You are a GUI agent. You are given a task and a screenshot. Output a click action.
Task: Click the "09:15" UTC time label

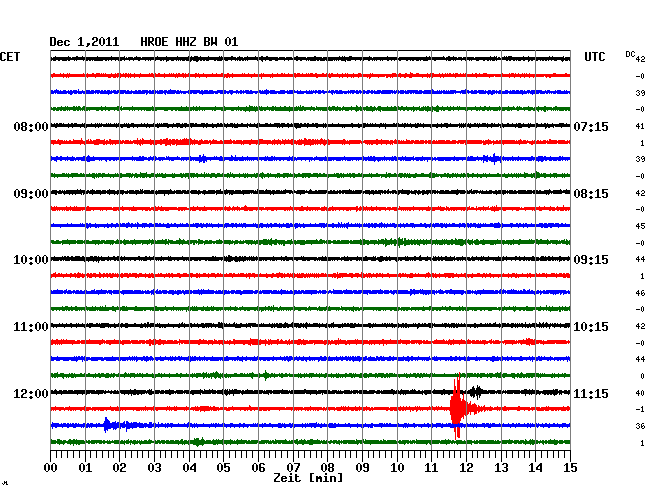point(591,260)
